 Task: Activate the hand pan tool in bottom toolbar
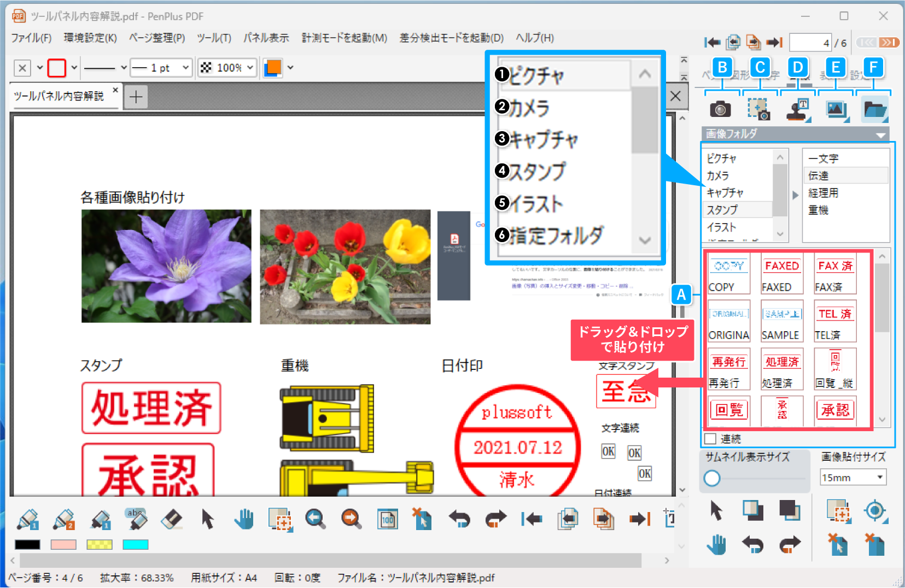(x=243, y=519)
